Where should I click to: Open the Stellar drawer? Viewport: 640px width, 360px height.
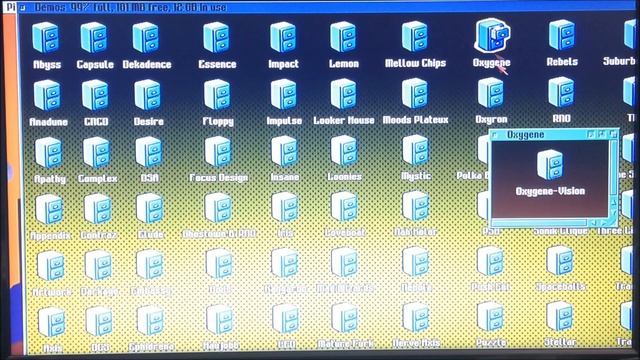pyautogui.click(x=560, y=317)
